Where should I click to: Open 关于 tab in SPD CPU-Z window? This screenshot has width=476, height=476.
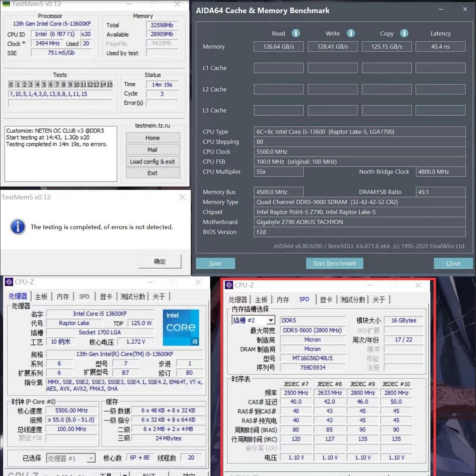(x=379, y=300)
